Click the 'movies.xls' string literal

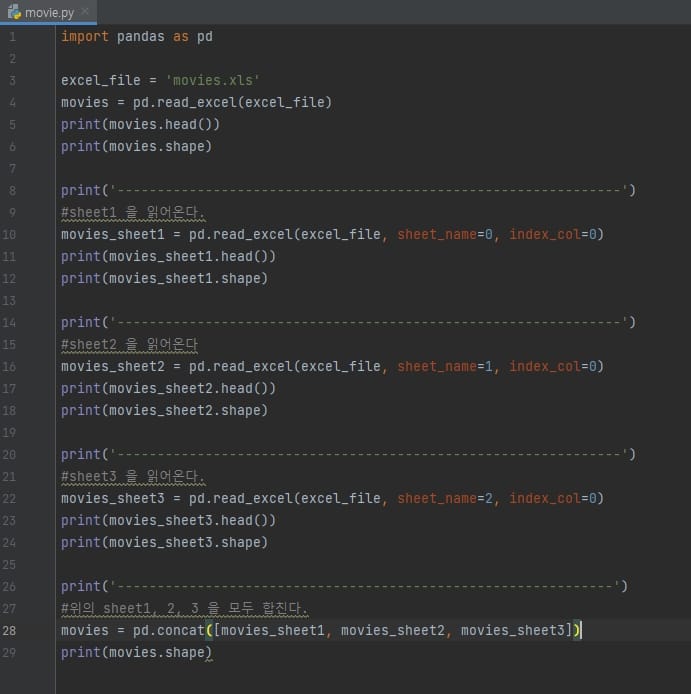coord(212,81)
